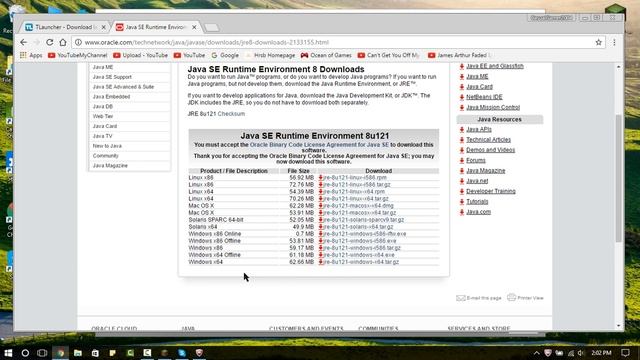The height and width of the screenshot is (360, 640).
Task: Open Java SE Support sidebar item
Action: [112, 77]
